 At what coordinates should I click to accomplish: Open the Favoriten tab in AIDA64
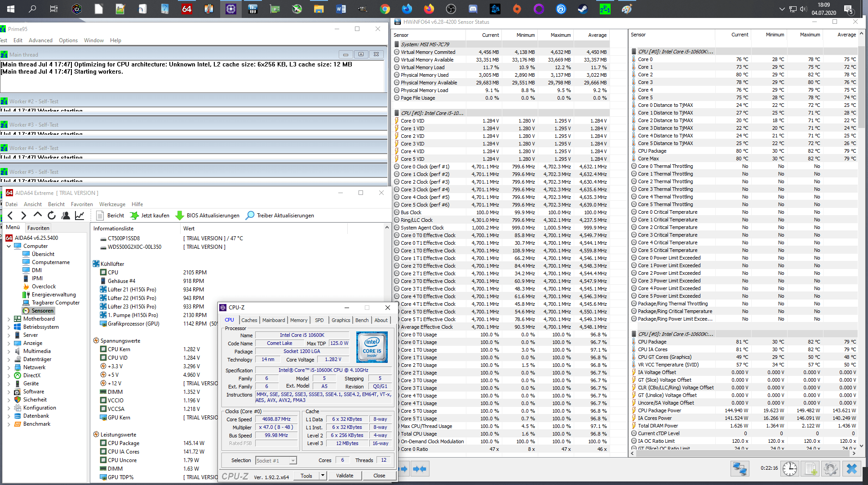click(38, 228)
